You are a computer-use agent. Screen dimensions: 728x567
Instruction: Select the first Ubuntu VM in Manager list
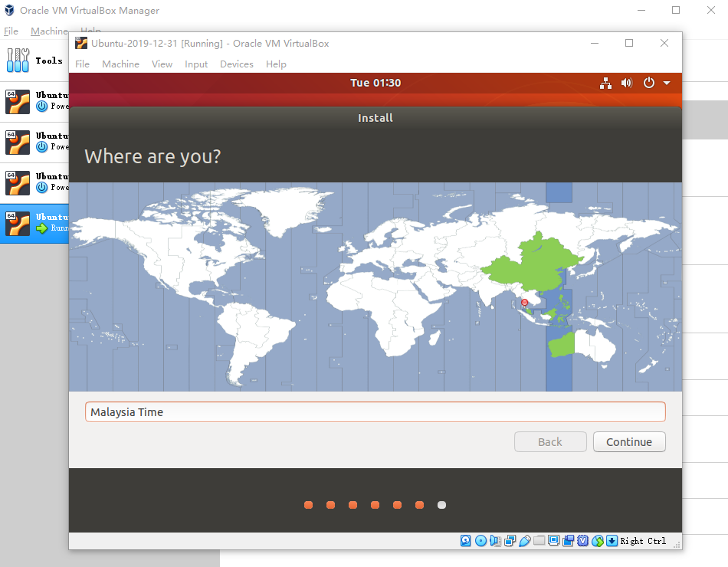[x=34, y=102]
